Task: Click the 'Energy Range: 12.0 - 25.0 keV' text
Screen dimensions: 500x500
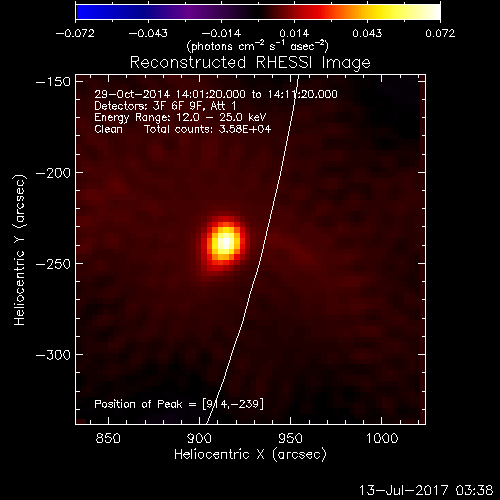Action: coord(180,118)
